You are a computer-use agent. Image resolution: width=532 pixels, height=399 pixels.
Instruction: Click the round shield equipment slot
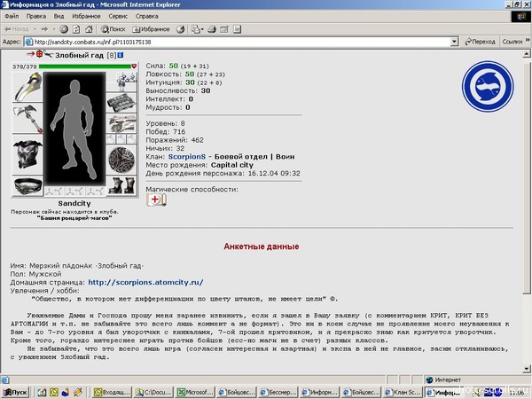click(x=121, y=160)
